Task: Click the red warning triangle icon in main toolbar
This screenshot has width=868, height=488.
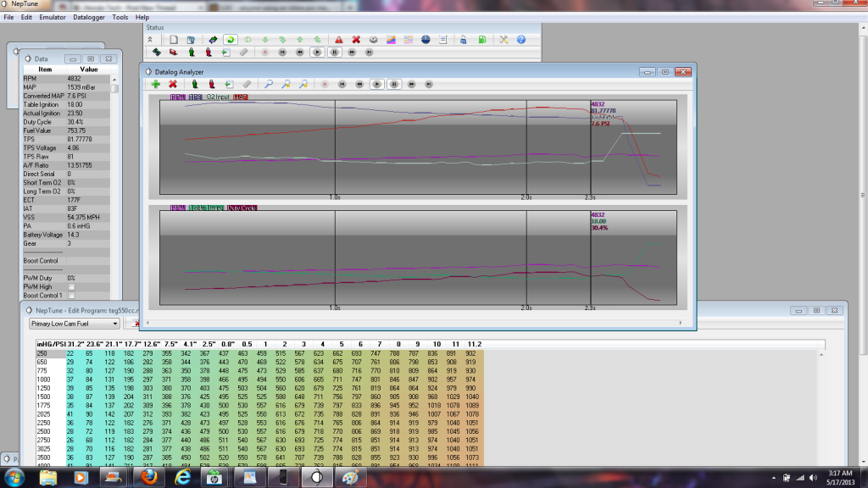Action: (x=338, y=39)
